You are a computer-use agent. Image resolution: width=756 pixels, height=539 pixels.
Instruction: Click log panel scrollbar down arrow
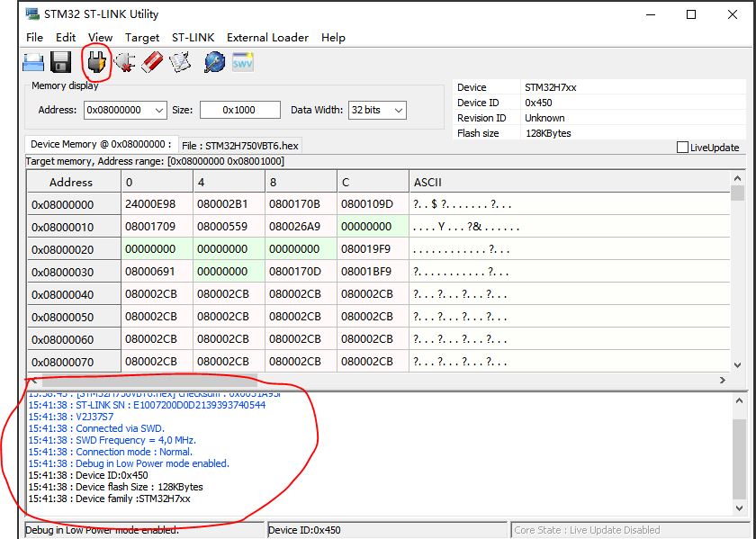coord(739,508)
